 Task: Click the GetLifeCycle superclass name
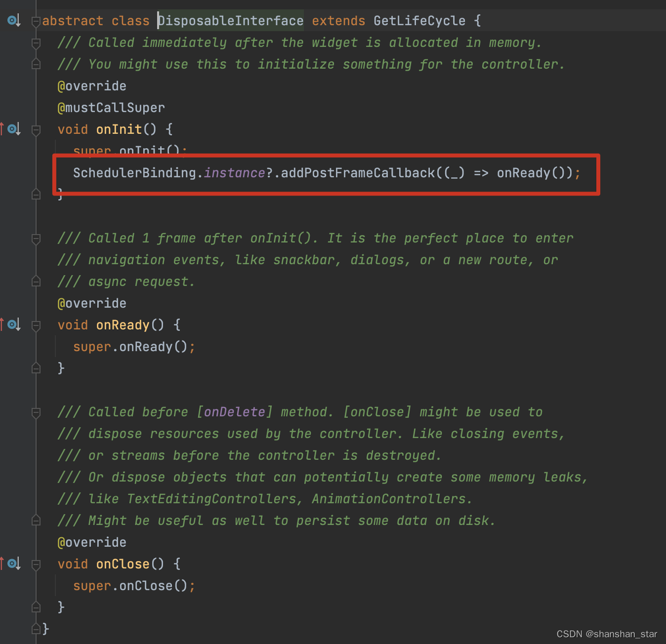tap(419, 21)
